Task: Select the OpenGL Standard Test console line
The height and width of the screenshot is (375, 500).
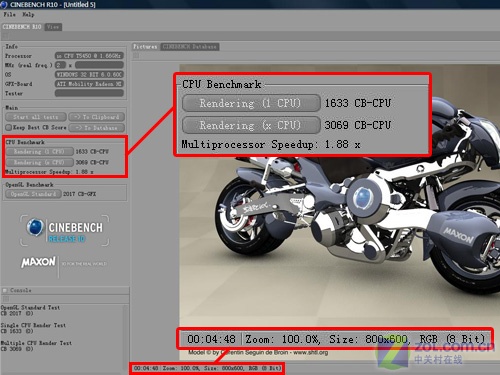Action: pyautogui.click(x=30, y=308)
